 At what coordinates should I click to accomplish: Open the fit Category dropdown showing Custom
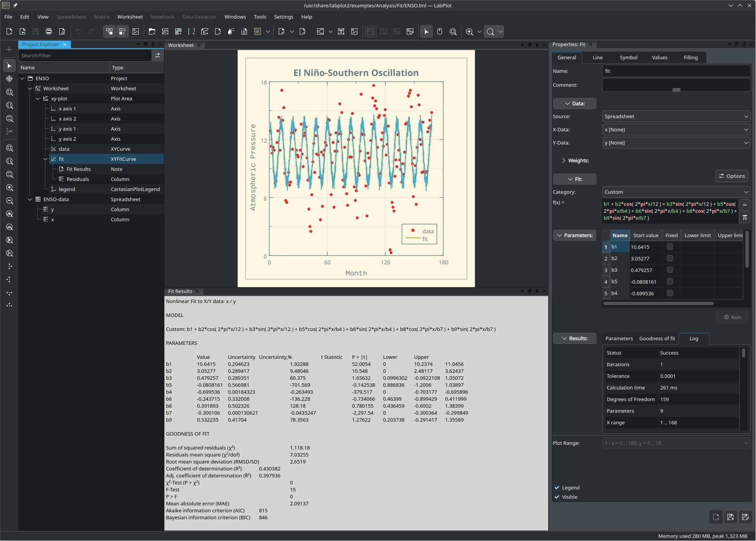click(676, 192)
